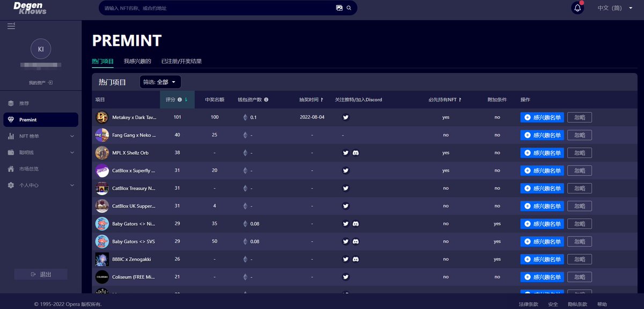Open Twitter link for CatBlox Treasury row
This screenshot has height=309, width=644.
pos(346,188)
